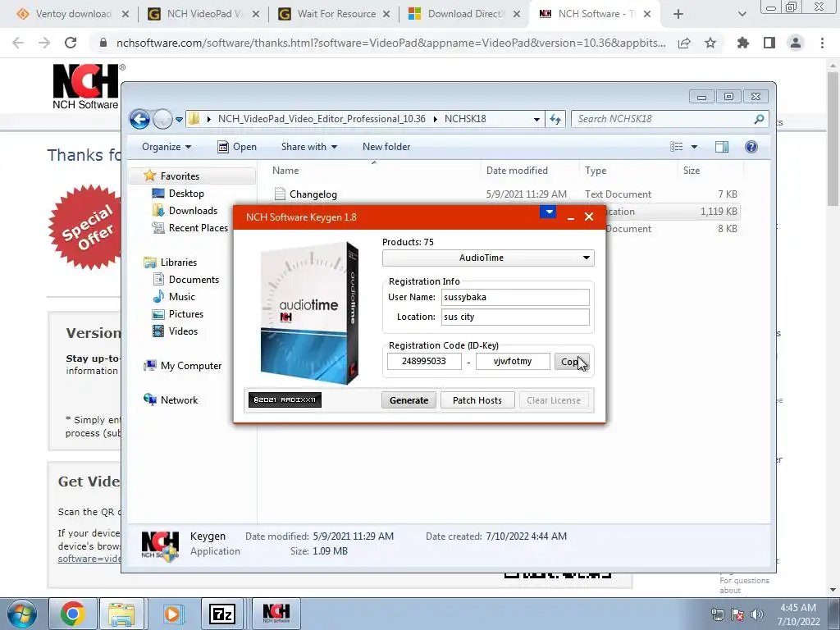Select Favorites in the navigation pane
Screen dimensions: 840x630
[x=180, y=176]
